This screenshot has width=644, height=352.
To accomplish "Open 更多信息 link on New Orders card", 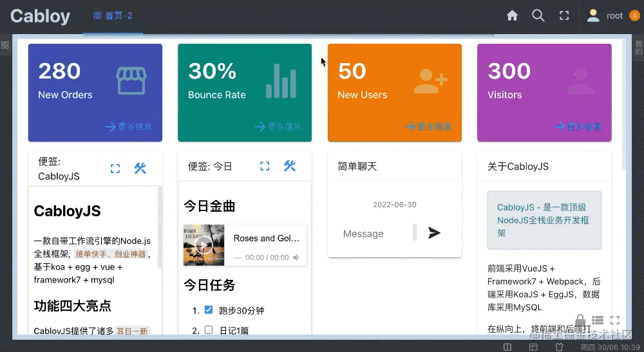I will click(128, 126).
